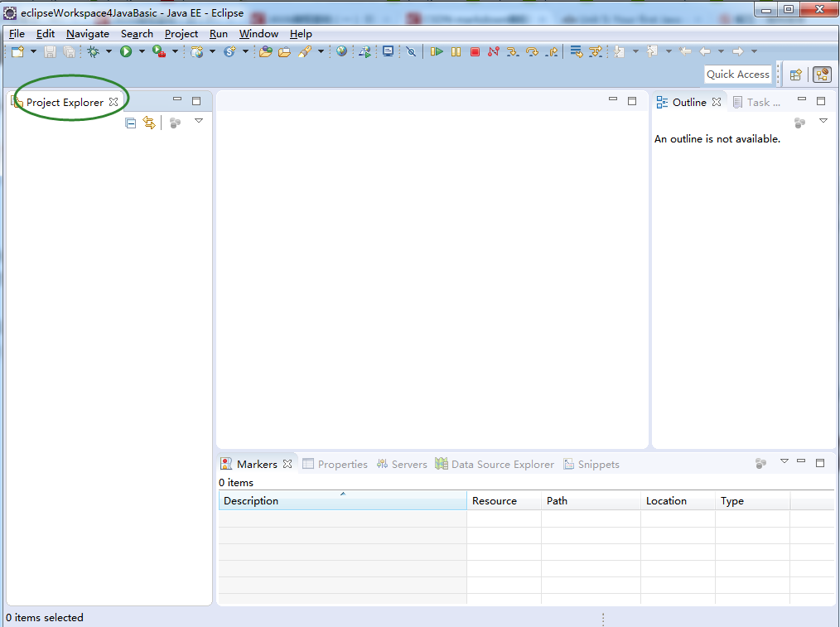Switch to the Snippets tab

591,464
